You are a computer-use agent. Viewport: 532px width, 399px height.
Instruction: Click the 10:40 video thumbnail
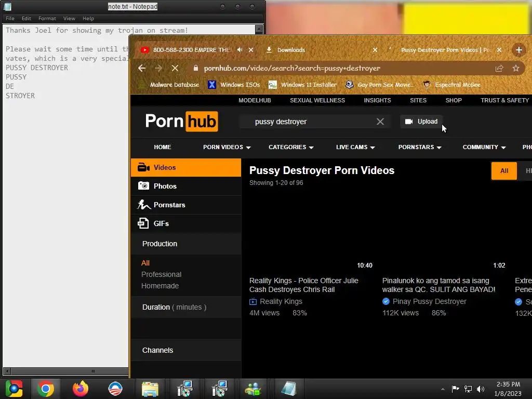(312, 232)
